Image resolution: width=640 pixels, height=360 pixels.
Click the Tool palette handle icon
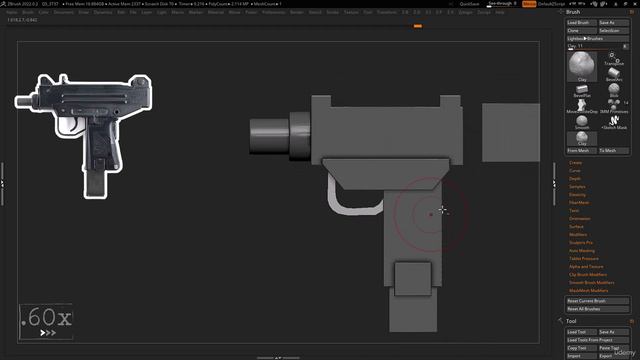[x=560, y=321]
